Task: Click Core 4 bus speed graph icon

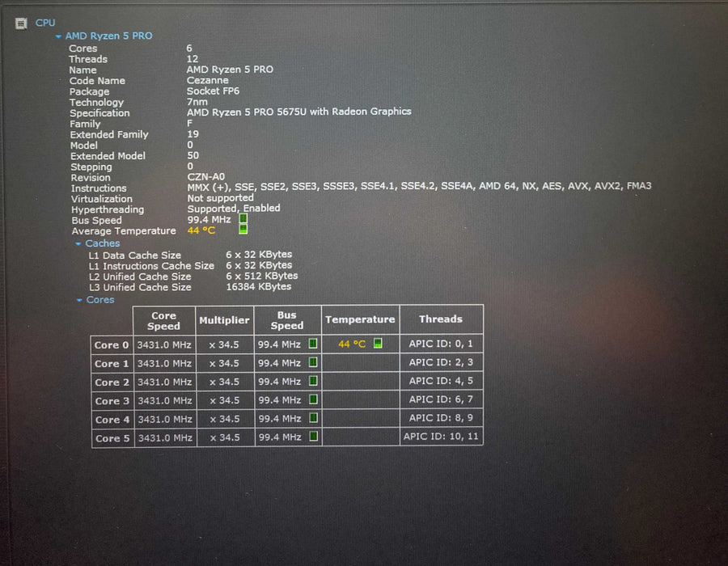Action: point(313,418)
